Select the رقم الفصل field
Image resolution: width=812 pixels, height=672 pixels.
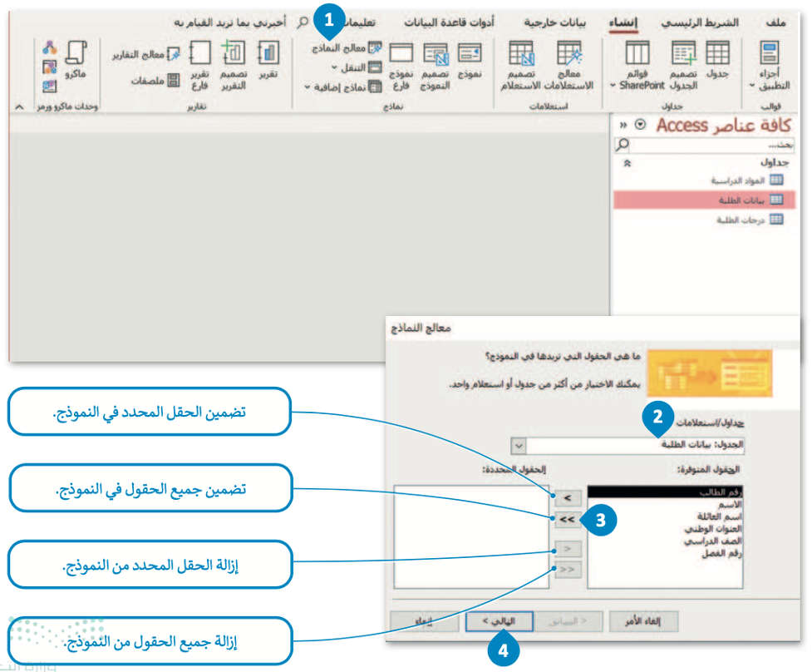point(665,554)
